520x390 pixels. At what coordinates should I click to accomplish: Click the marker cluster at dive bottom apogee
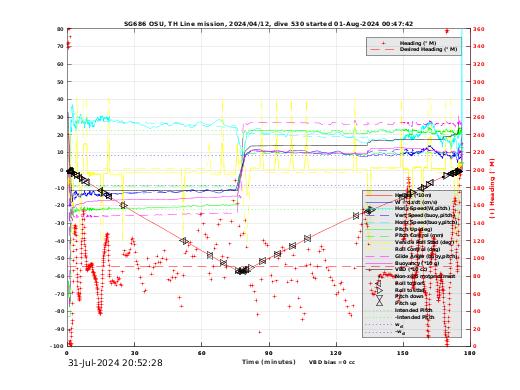243,270
